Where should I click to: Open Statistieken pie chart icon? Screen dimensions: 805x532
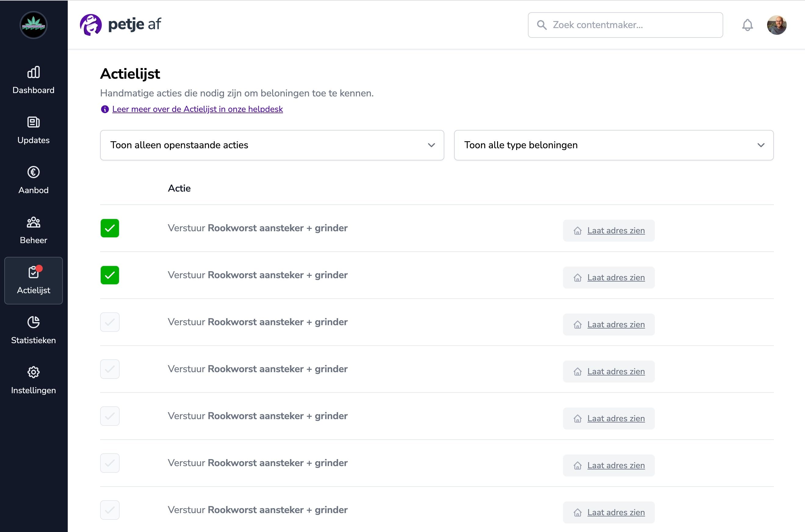(33, 322)
